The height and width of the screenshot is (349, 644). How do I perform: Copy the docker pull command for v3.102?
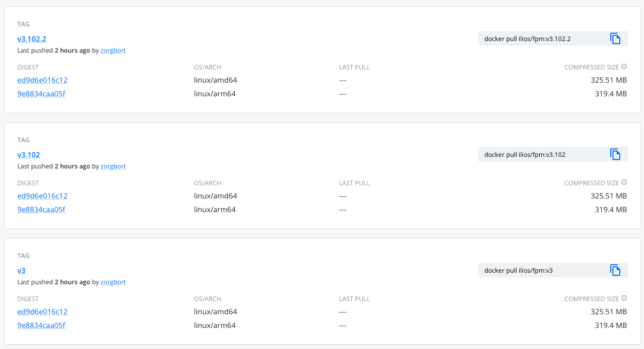615,154
